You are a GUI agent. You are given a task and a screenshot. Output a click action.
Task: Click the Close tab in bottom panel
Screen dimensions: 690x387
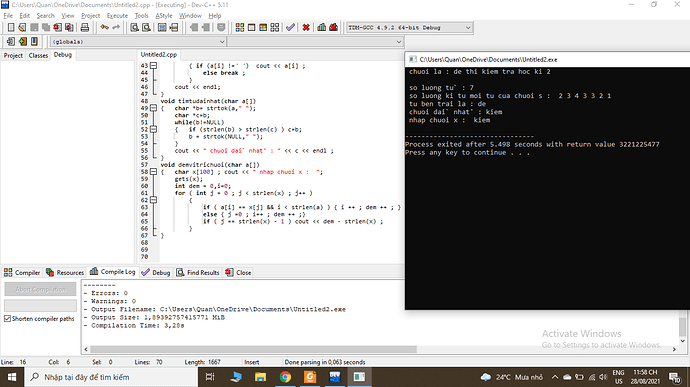(x=238, y=273)
